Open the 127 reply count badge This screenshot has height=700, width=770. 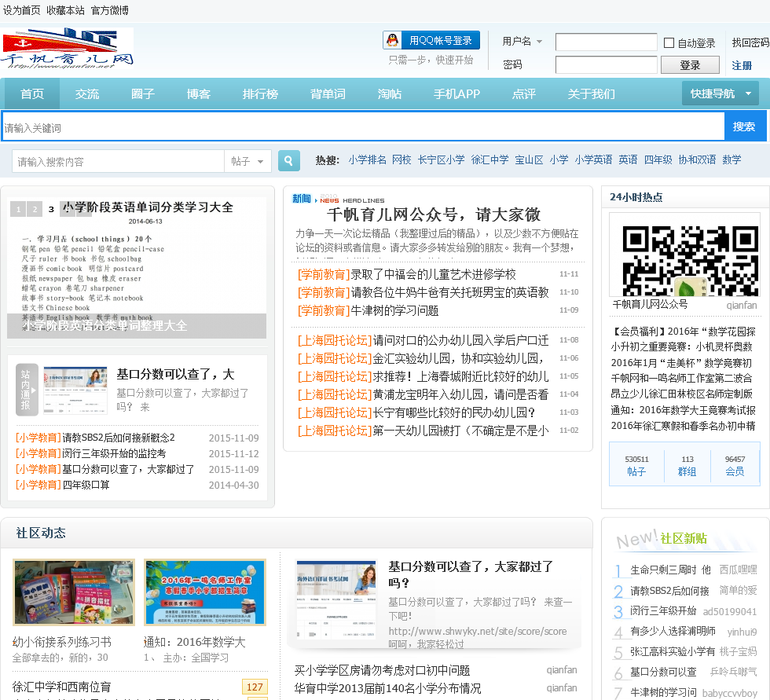pos(255,687)
